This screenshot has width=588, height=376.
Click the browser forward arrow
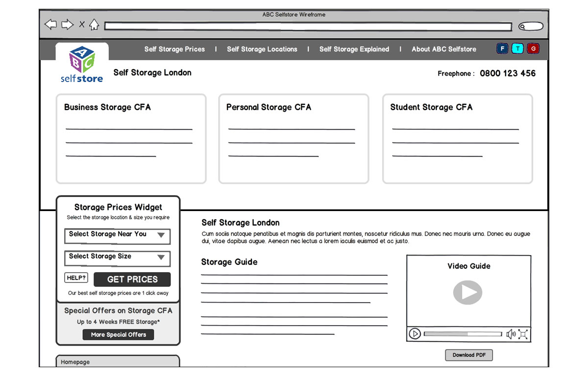(67, 24)
